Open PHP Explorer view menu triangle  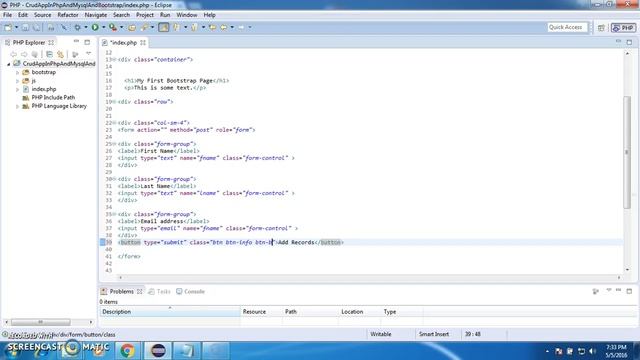[x=89, y=54]
